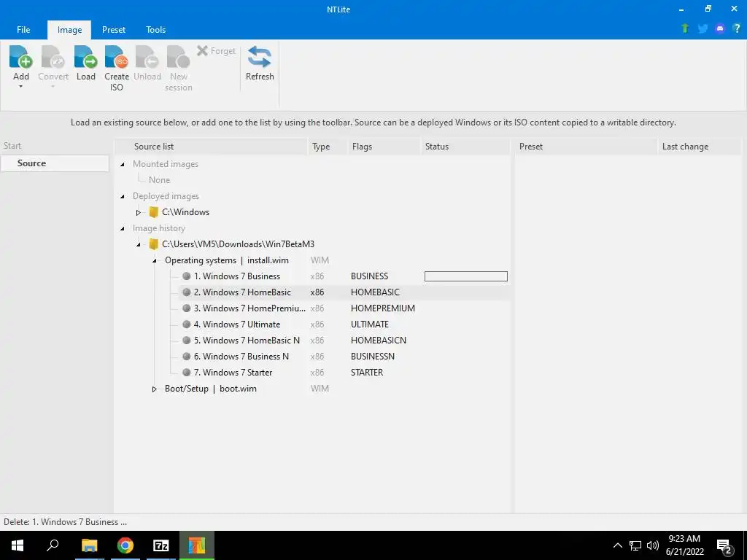Click the HOMEPREMIUM flag text
This screenshot has height=560, width=747.
(382, 308)
